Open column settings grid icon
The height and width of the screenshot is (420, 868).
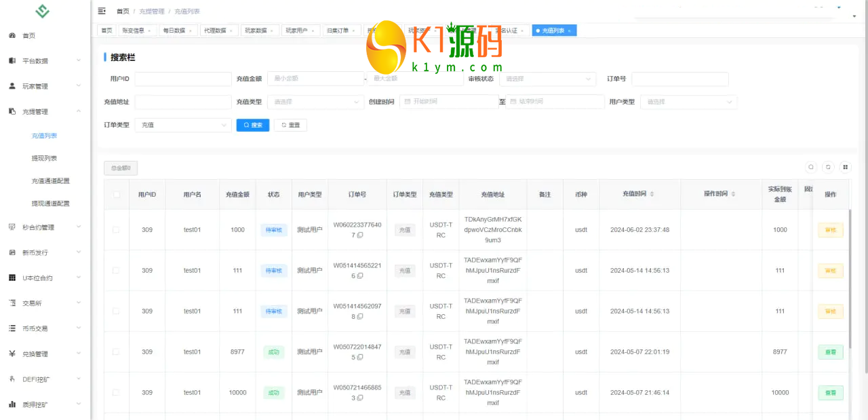(x=845, y=167)
